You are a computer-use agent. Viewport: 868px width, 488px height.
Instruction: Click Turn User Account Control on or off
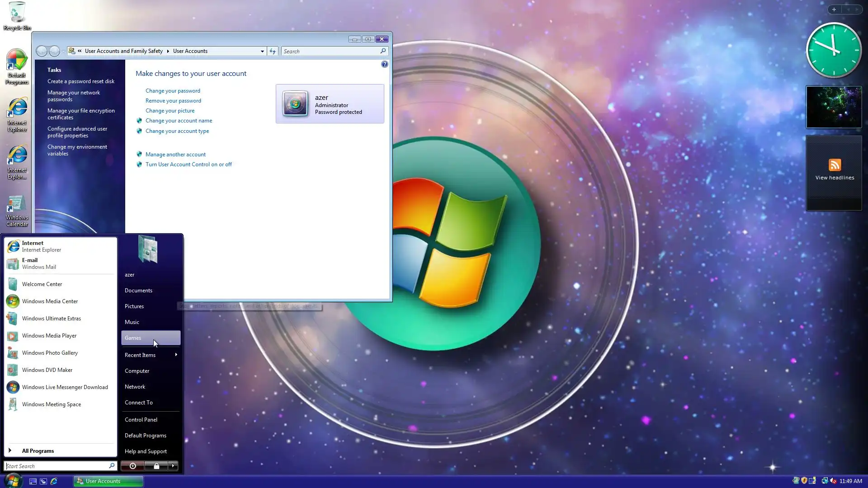tap(189, 164)
